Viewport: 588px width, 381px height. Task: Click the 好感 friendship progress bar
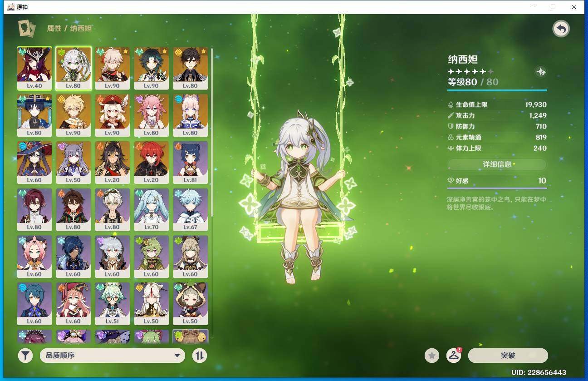coord(497,188)
